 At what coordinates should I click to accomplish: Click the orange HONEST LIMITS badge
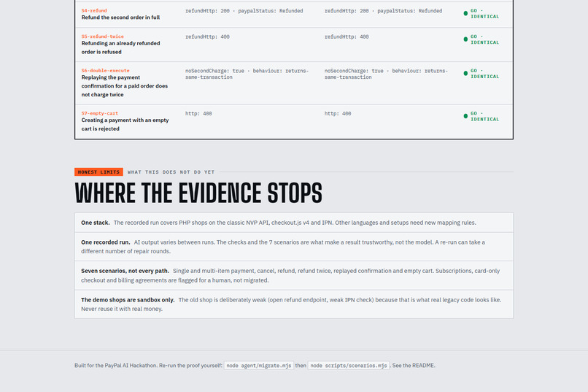98,172
